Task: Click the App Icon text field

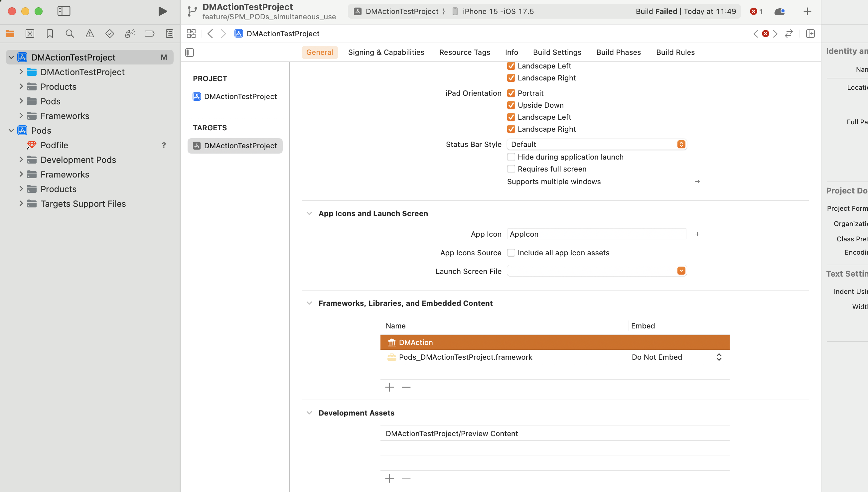Action: tap(597, 234)
